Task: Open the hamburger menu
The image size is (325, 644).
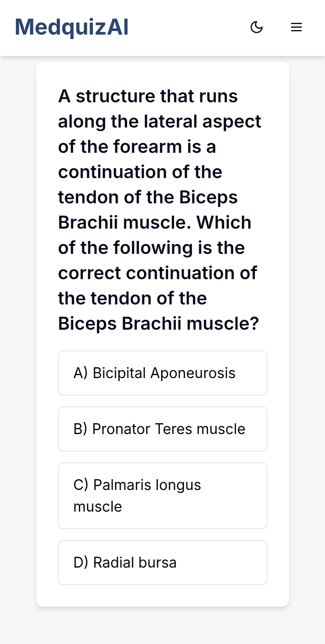Action: click(296, 27)
